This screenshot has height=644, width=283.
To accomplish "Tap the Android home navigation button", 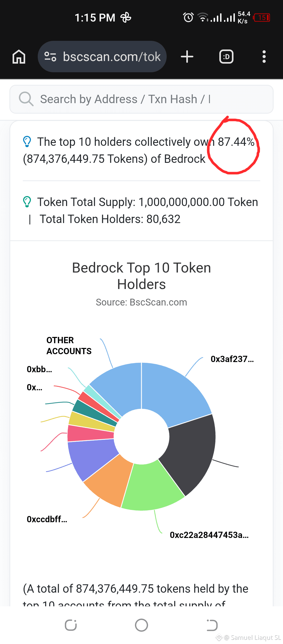I will (x=141, y=625).
